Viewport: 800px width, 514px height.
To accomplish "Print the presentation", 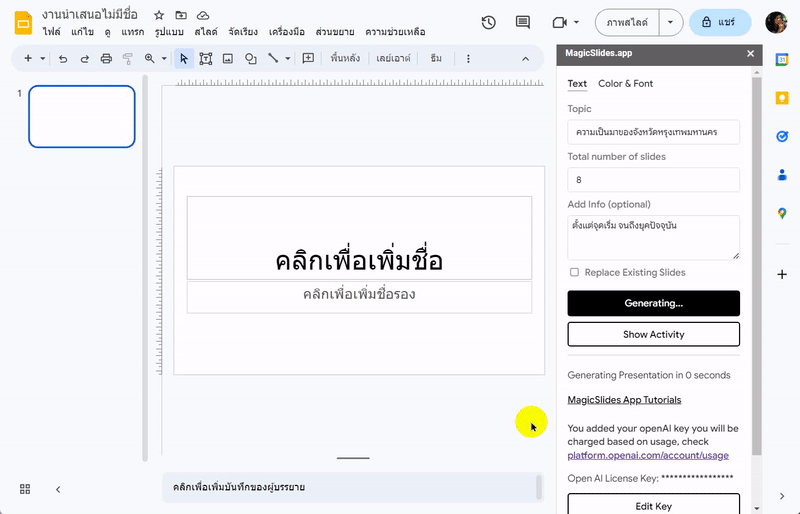I will pos(106,59).
